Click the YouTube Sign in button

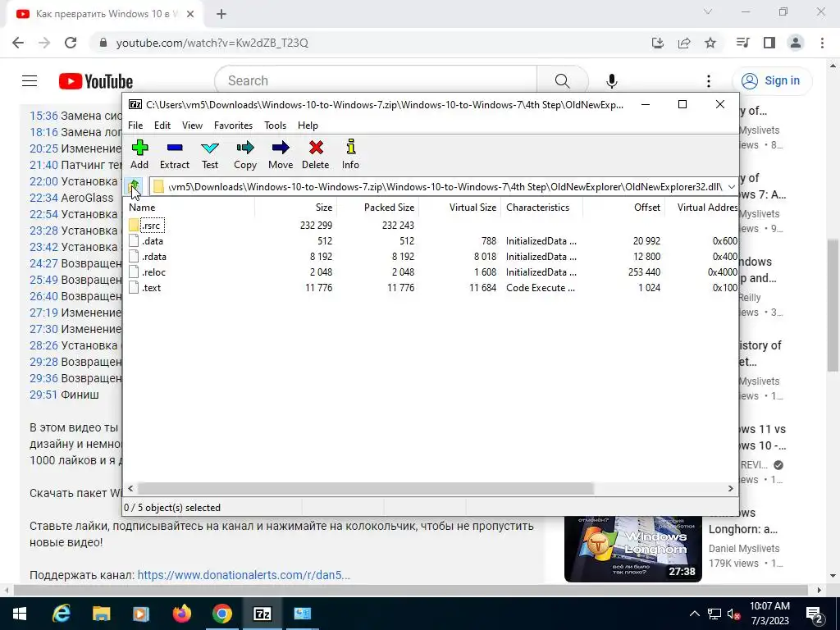pyautogui.click(x=772, y=81)
